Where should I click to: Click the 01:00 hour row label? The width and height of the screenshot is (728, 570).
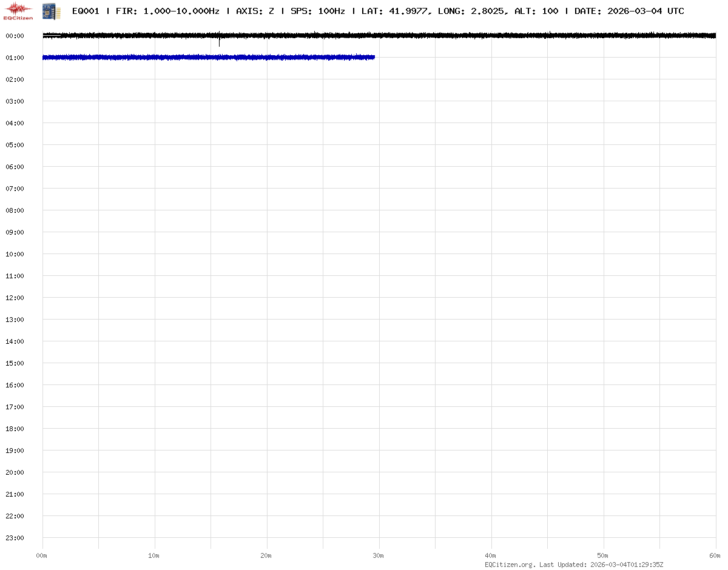click(x=15, y=58)
